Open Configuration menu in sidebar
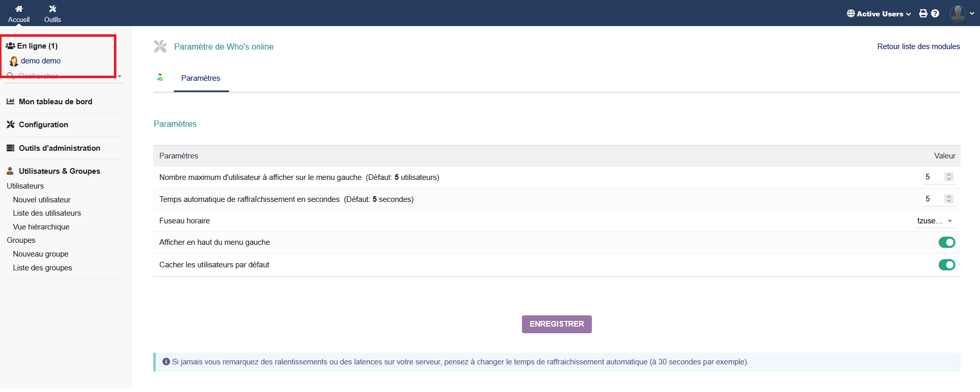The image size is (980, 392). (43, 125)
